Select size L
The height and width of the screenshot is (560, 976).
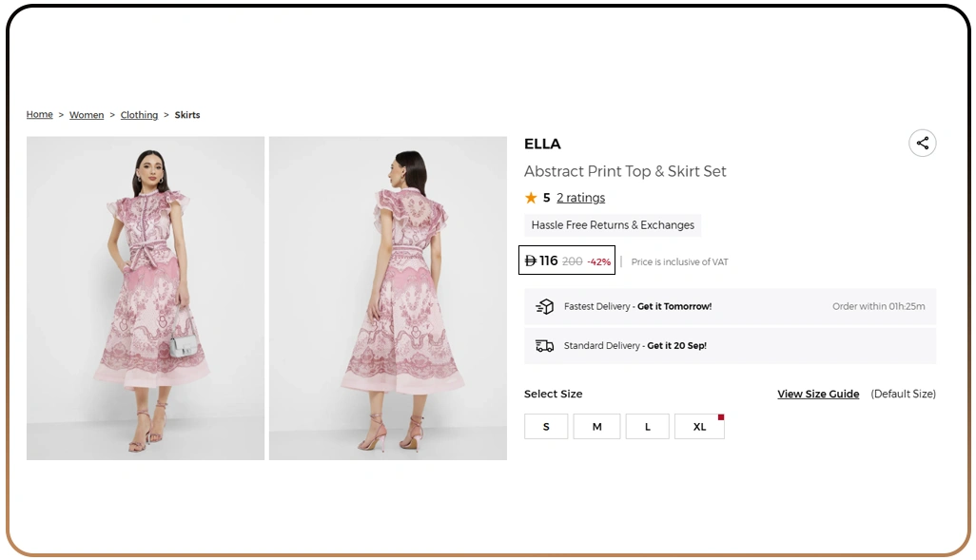pos(648,426)
